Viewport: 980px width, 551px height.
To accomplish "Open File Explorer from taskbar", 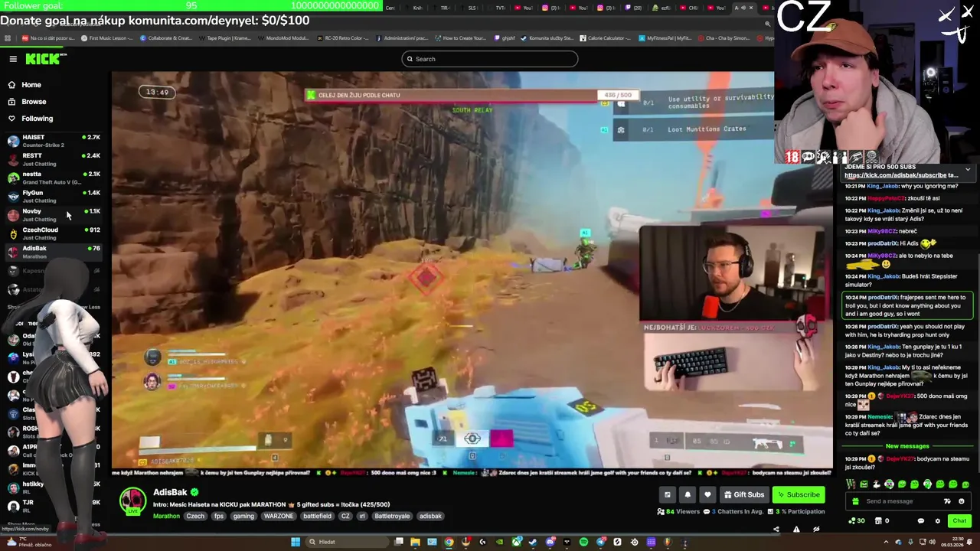I will 415,542.
